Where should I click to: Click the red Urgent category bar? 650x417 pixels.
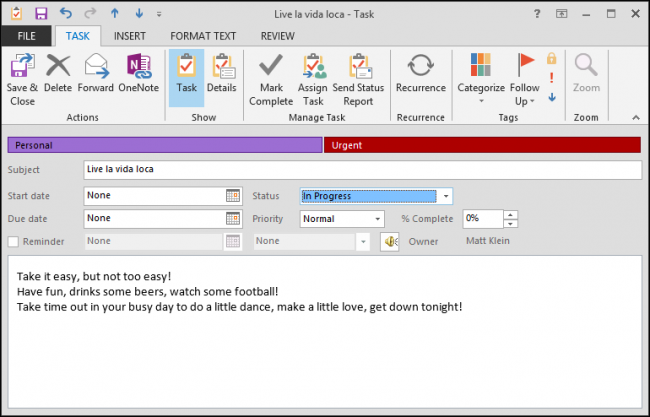482,145
